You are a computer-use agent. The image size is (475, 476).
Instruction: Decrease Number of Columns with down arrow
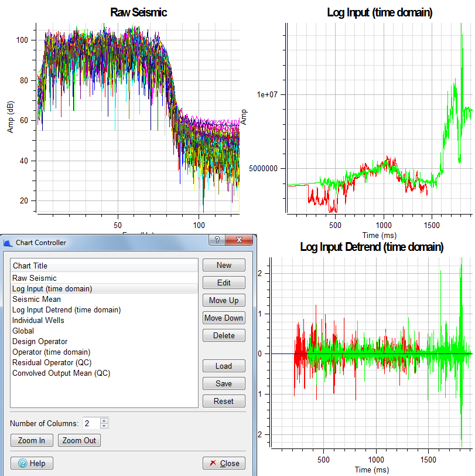104,426
